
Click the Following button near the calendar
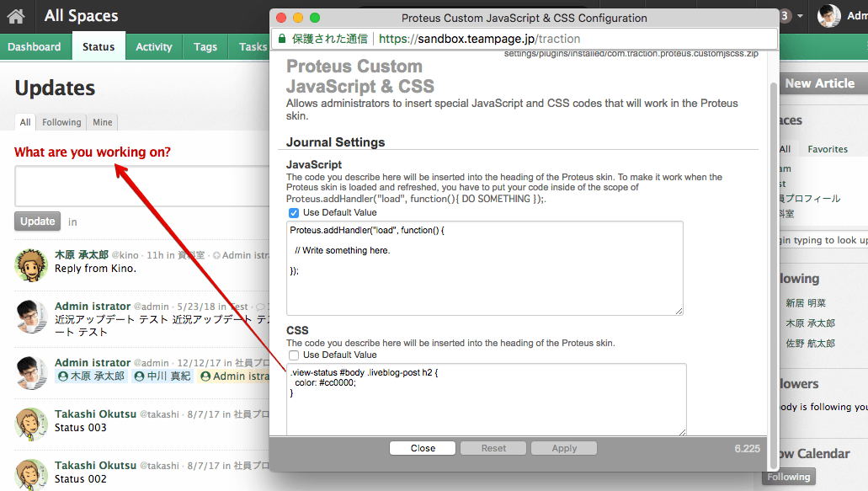click(789, 477)
